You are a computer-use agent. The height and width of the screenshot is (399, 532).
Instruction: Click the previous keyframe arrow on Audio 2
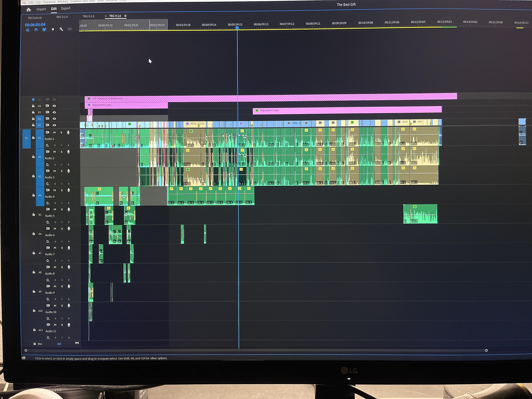coord(55,164)
